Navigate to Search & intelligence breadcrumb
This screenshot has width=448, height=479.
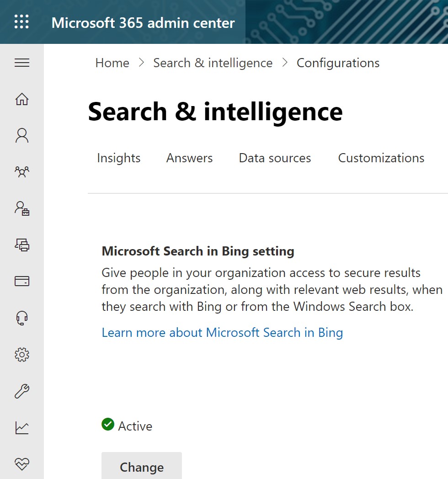213,63
